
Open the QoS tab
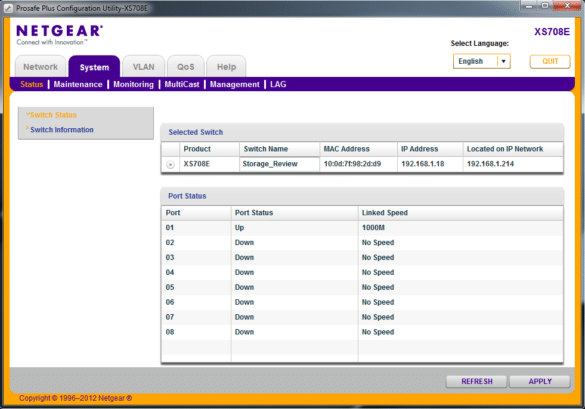point(186,67)
